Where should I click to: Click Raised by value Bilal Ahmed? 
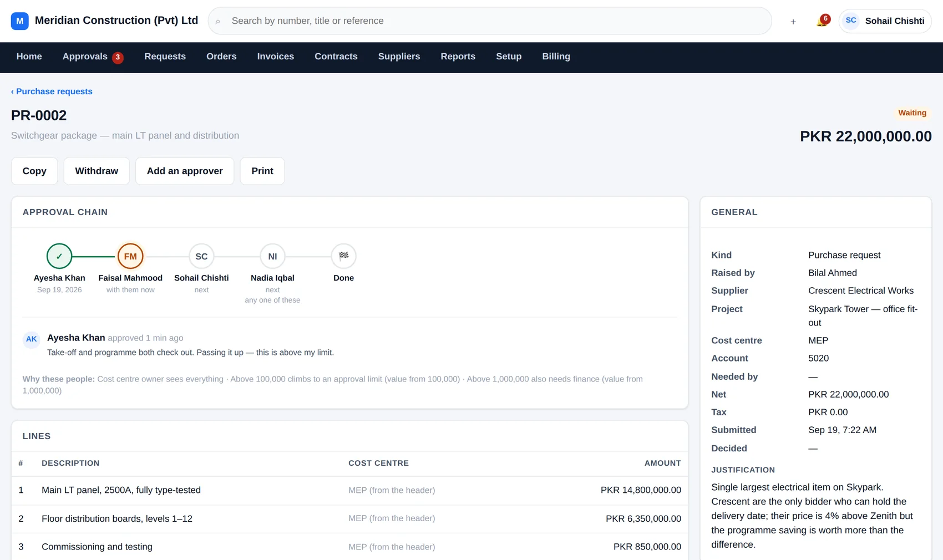click(x=833, y=273)
